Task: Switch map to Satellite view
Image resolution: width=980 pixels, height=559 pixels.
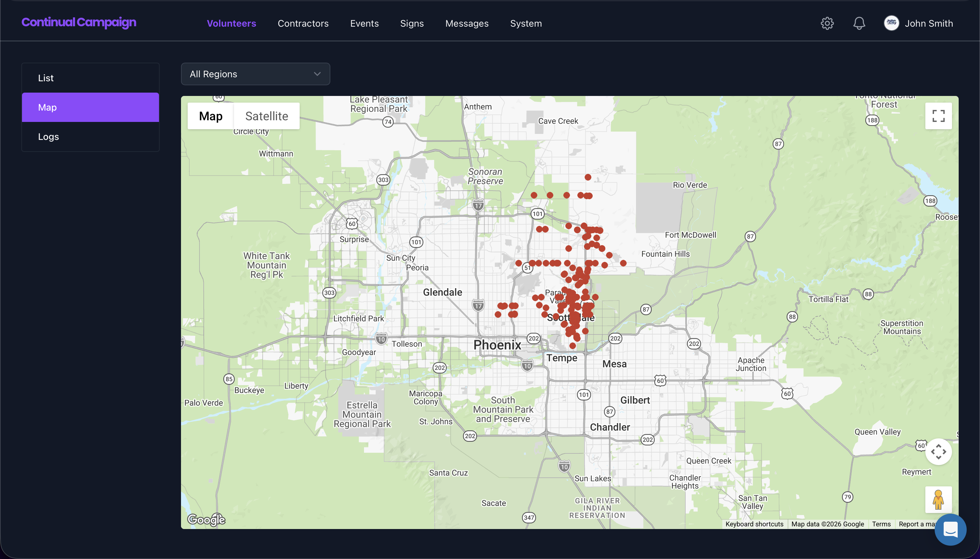Action: point(267,116)
